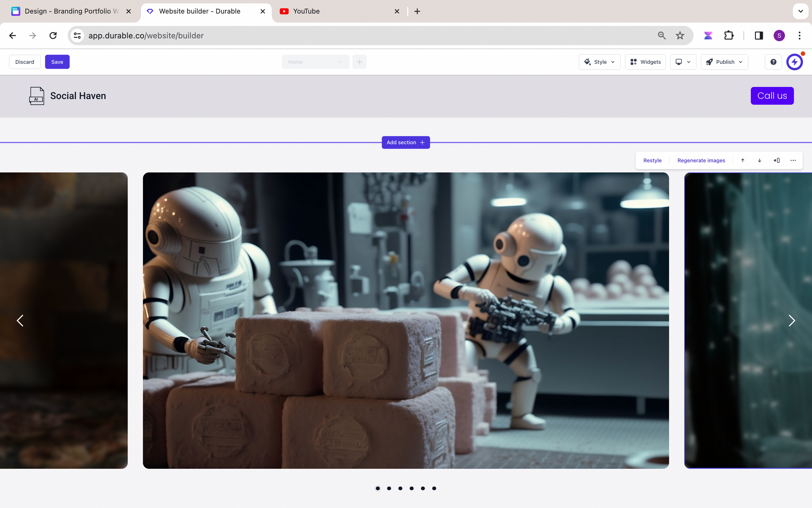Click the browser forward arrow
This screenshot has width=812, height=508.
point(33,36)
